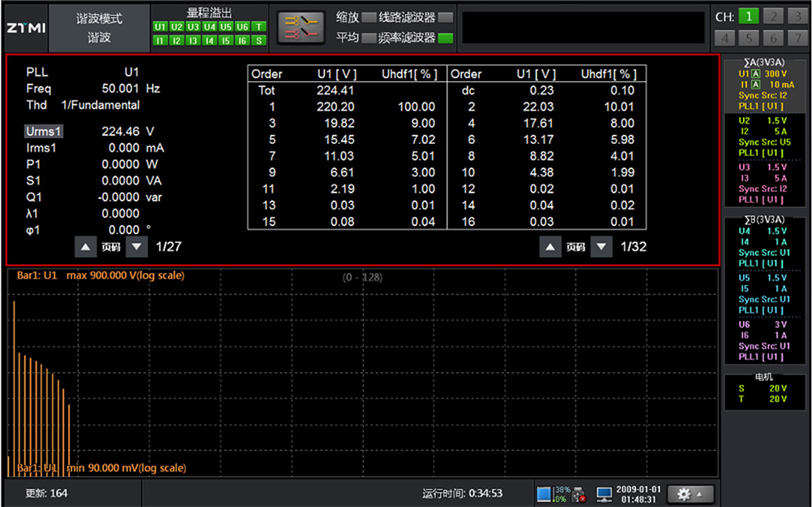The width and height of the screenshot is (812, 507).
Task: Select the Urms1 measurement item
Action: click(44, 131)
